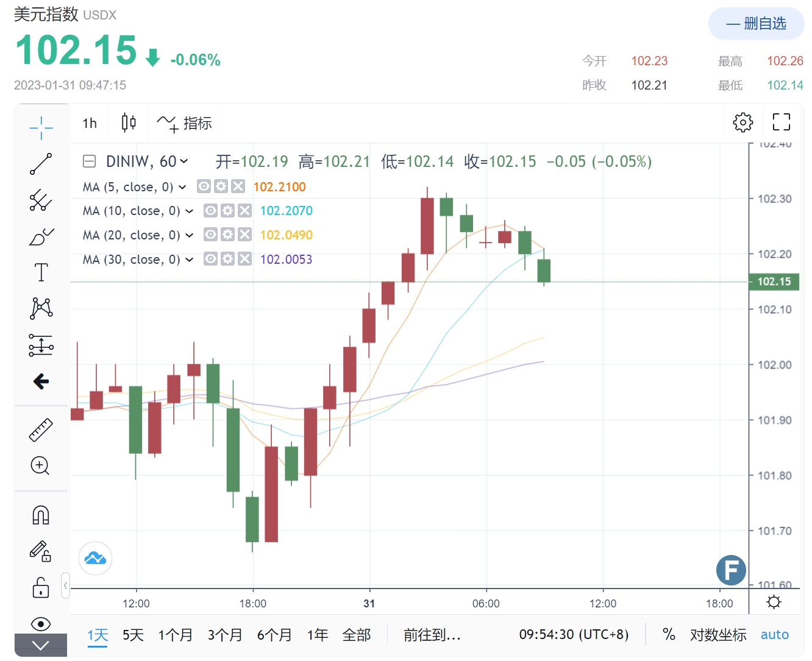Click the 删自选 remove from watchlist button
This screenshot has width=812, height=661.
click(756, 24)
